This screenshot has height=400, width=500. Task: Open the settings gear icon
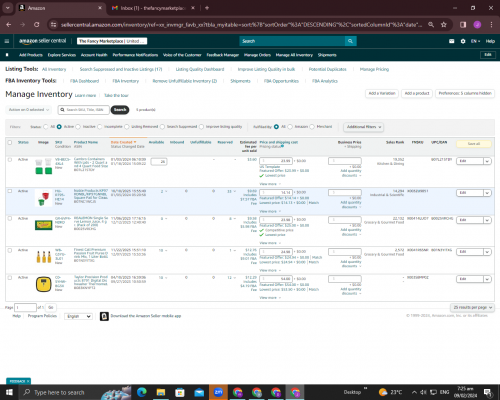pos(463,41)
